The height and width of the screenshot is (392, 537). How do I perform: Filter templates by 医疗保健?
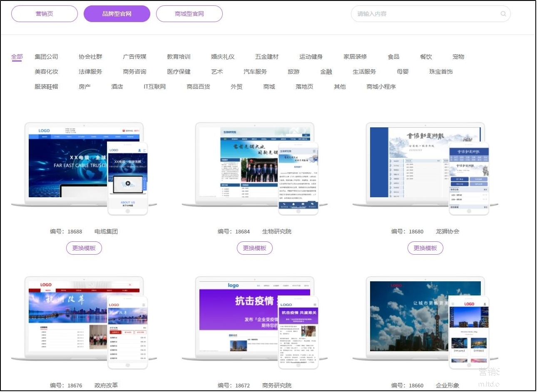coord(179,72)
